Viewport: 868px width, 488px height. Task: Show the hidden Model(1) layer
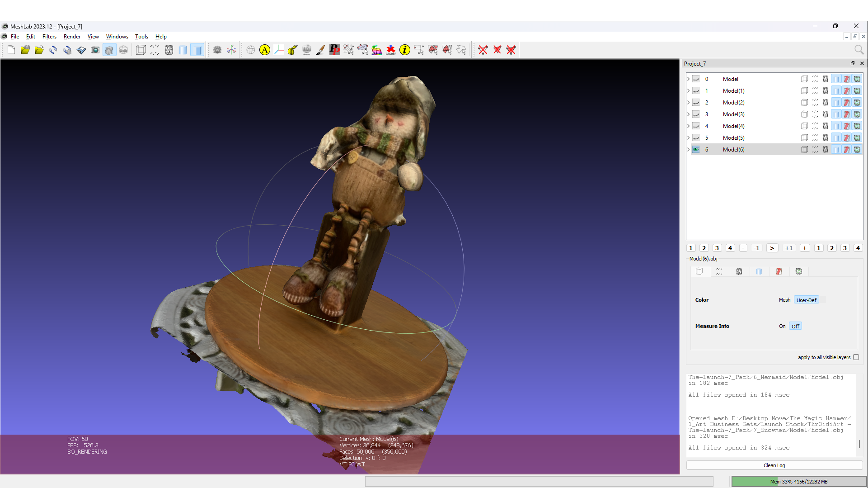[x=696, y=91]
